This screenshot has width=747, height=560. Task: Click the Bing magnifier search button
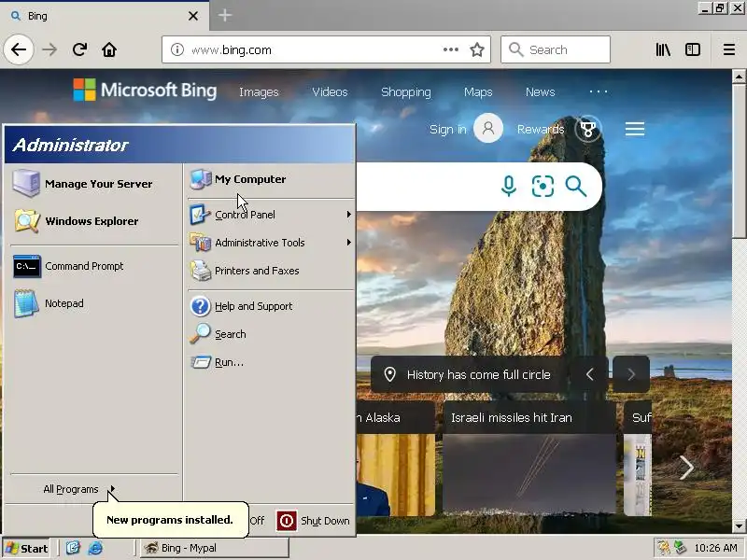575,186
